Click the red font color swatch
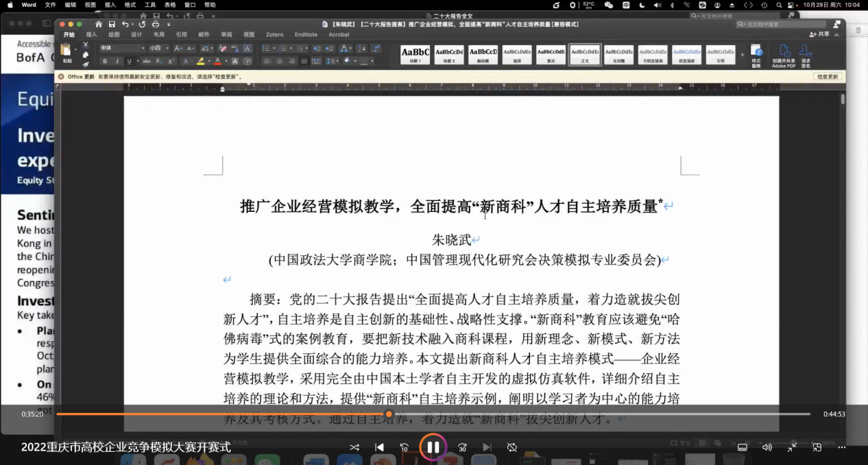The width and height of the screenshot is (868, 465). pos(217,61)
